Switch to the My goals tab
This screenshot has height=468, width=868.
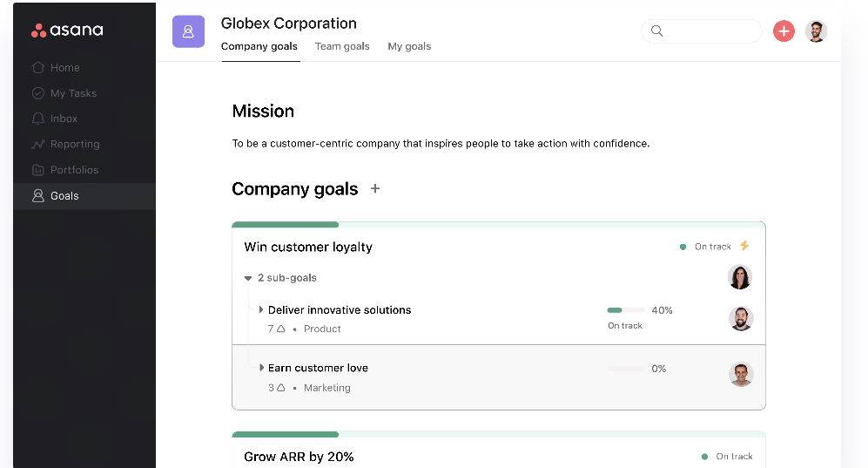pos(409,46)
